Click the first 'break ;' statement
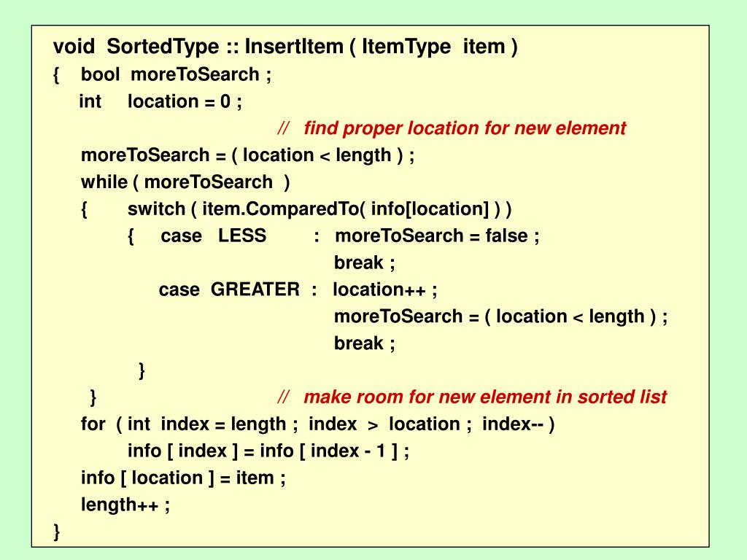 pos(365,262)
